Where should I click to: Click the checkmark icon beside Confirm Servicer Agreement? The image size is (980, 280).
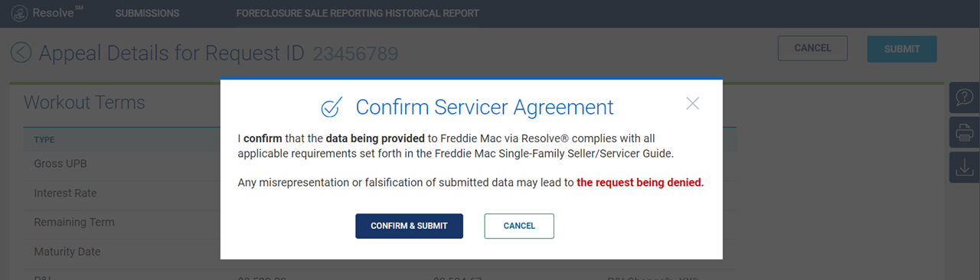[x=332, y=107]
